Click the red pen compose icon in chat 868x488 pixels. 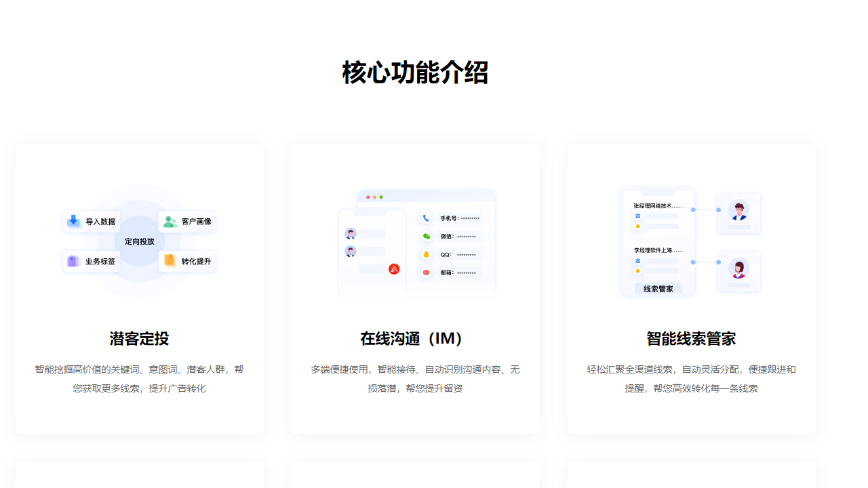pos(394,269)
